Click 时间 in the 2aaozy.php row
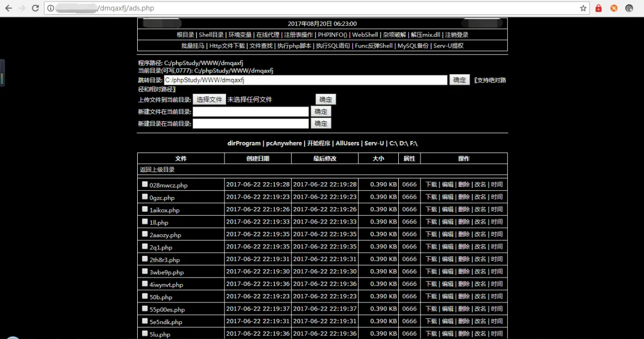This screenshot has width=644, height=339. 496,234
